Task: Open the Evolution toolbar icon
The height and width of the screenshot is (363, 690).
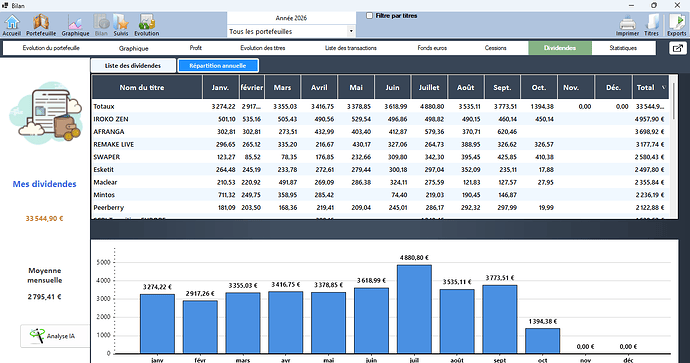Action: pos(147,25)
